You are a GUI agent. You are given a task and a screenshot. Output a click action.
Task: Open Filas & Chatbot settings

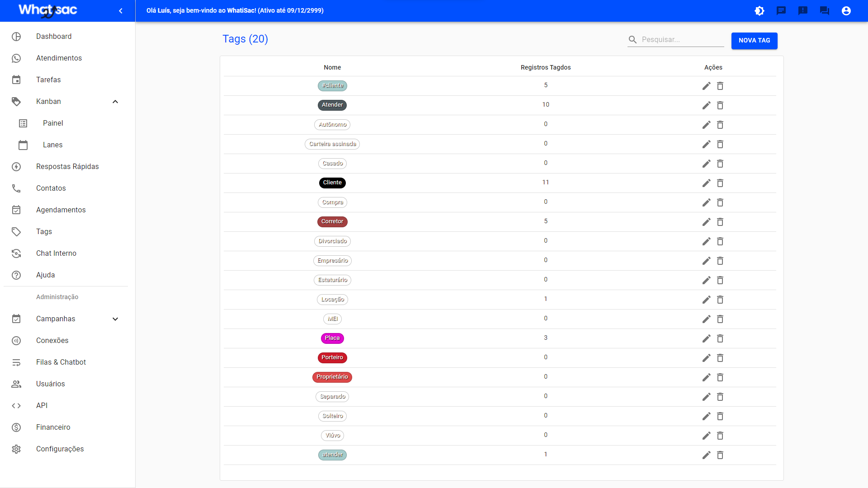point(68,362)
